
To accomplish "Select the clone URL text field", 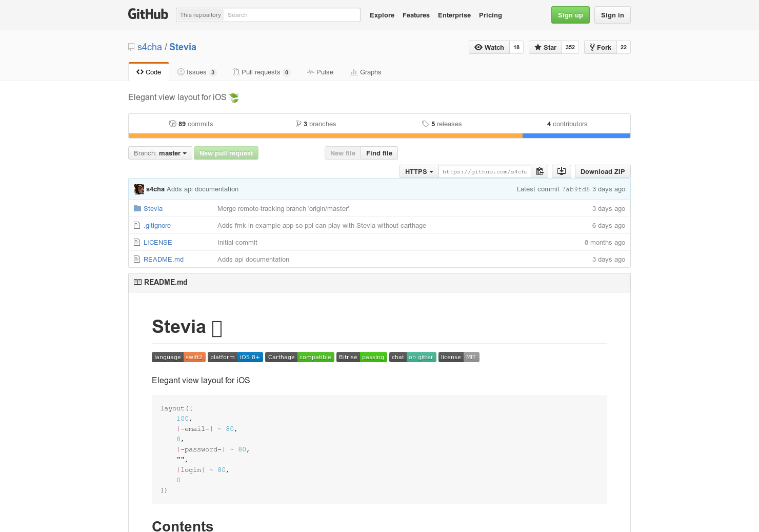I will tap(485, 171).
